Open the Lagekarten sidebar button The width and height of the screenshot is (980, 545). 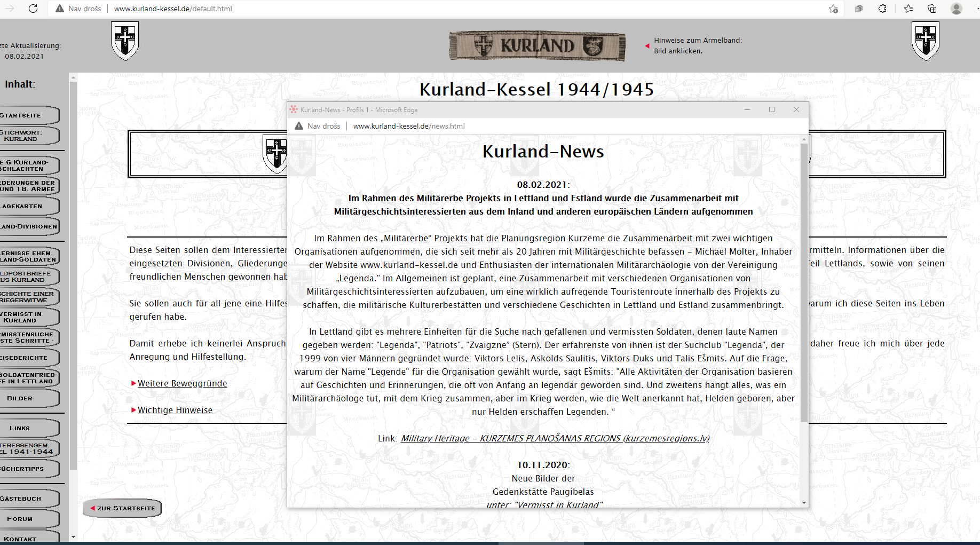(29, 206)
